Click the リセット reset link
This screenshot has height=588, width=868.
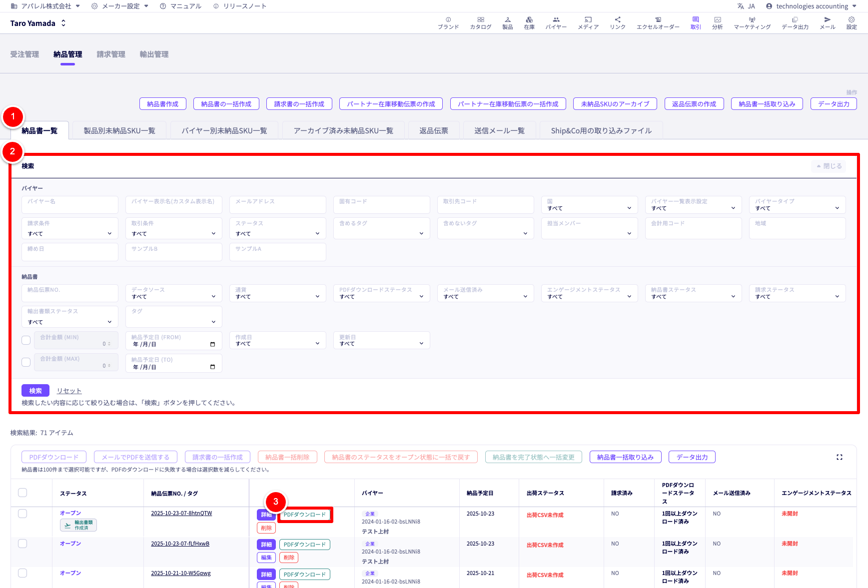[x=69, y=391]
